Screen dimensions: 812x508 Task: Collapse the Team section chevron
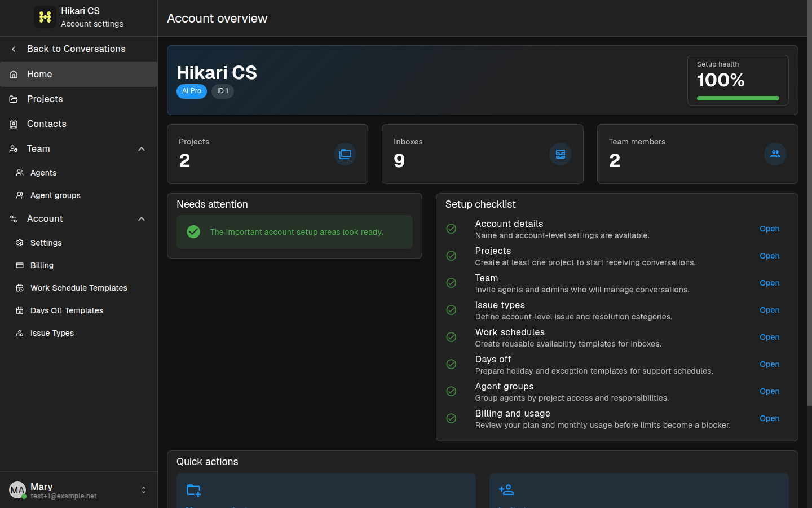142,149
